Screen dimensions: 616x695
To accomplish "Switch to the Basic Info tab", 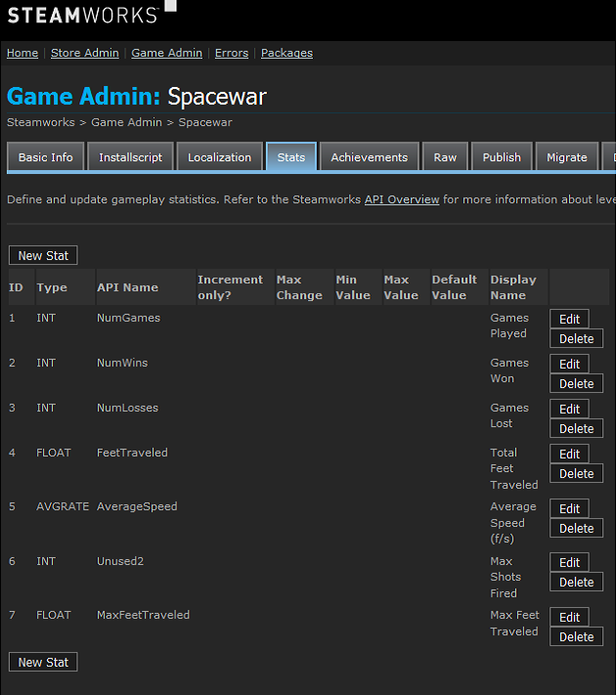I will click(46, 157).
